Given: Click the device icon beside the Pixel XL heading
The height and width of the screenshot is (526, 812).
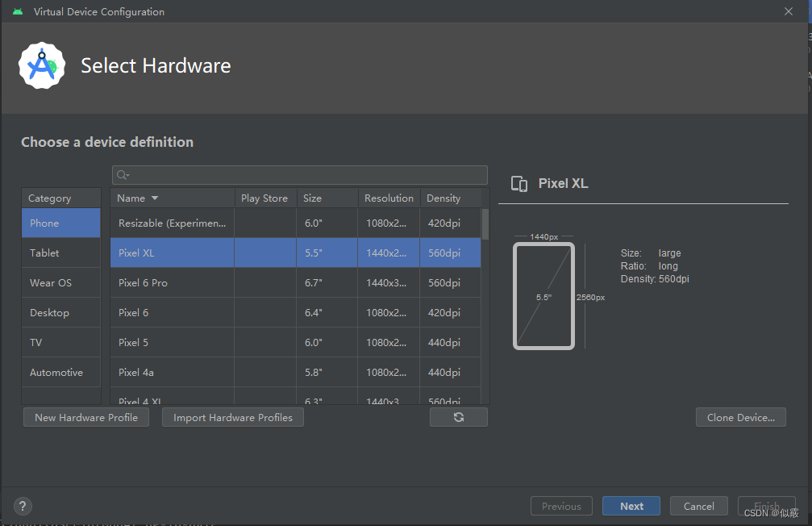Looking at the screenshot, I should pos(519,183).
